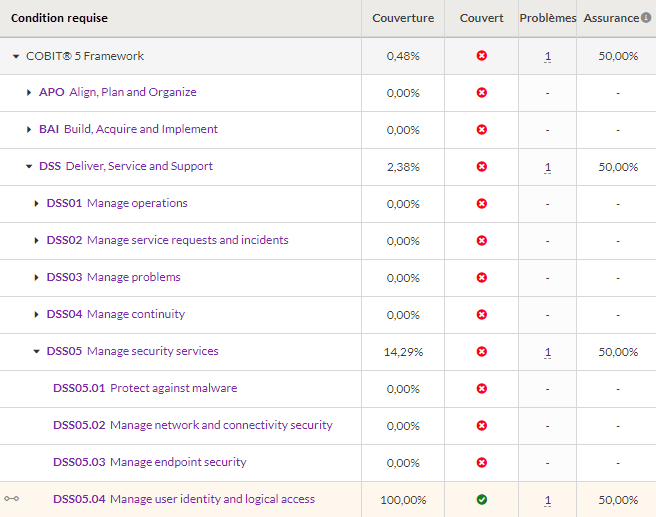Open the DSS04 Manage continuity link
This screenshot has width=656, height=517.
pos(116,314)
